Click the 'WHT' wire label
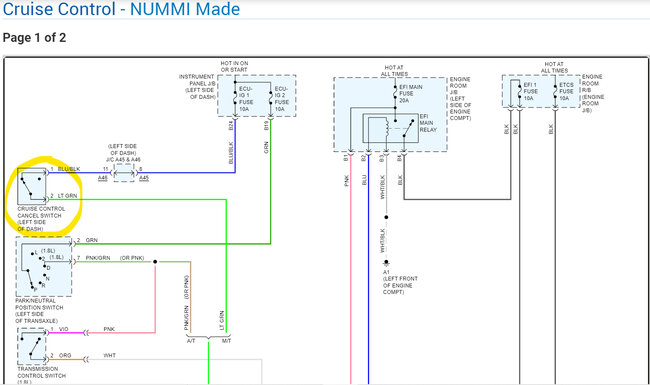The width and height of the screenshot is (650, 385). [109, 356]
